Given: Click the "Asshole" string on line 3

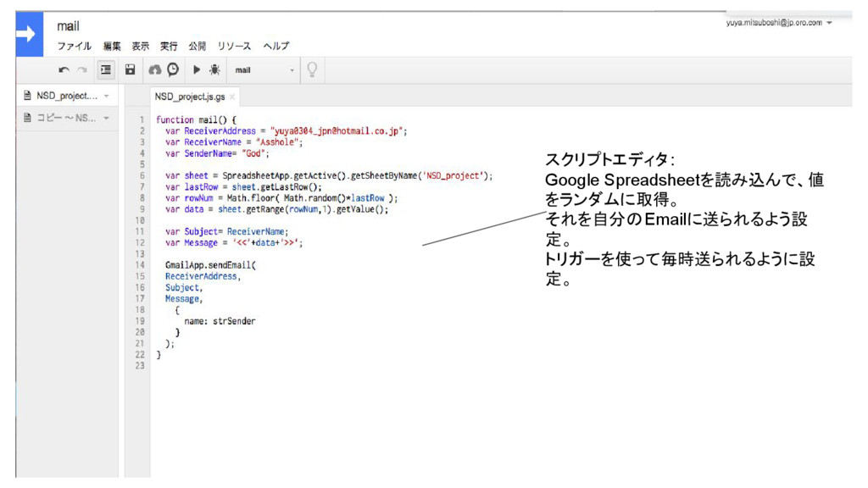Looking at the screenshot, I should click(278, 142).
